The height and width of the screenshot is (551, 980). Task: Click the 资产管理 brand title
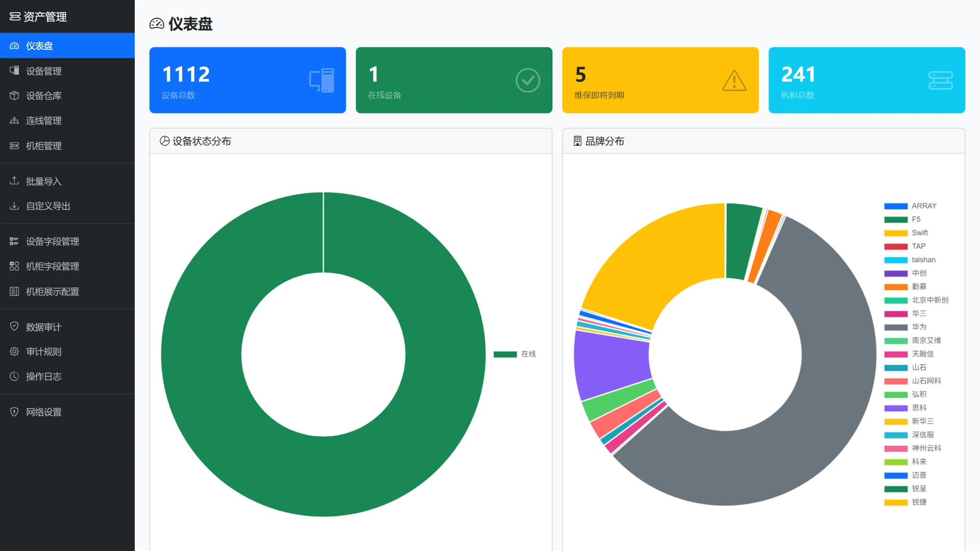coord(38,17)
